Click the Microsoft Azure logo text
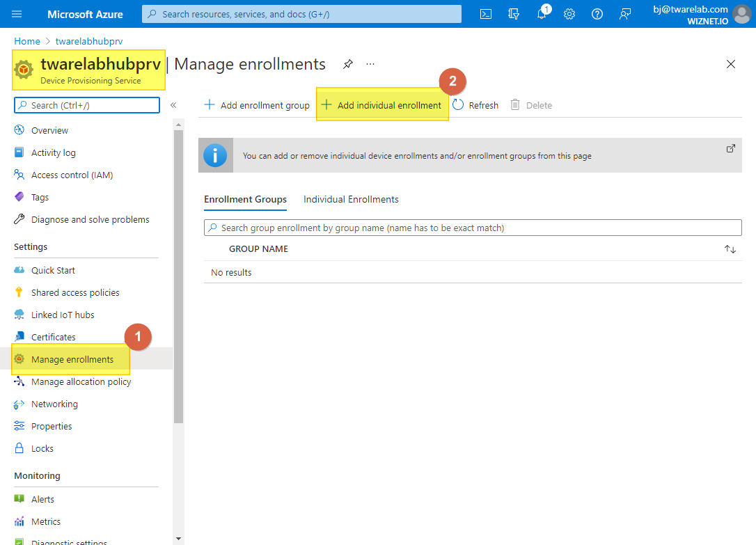 [85, 15]
